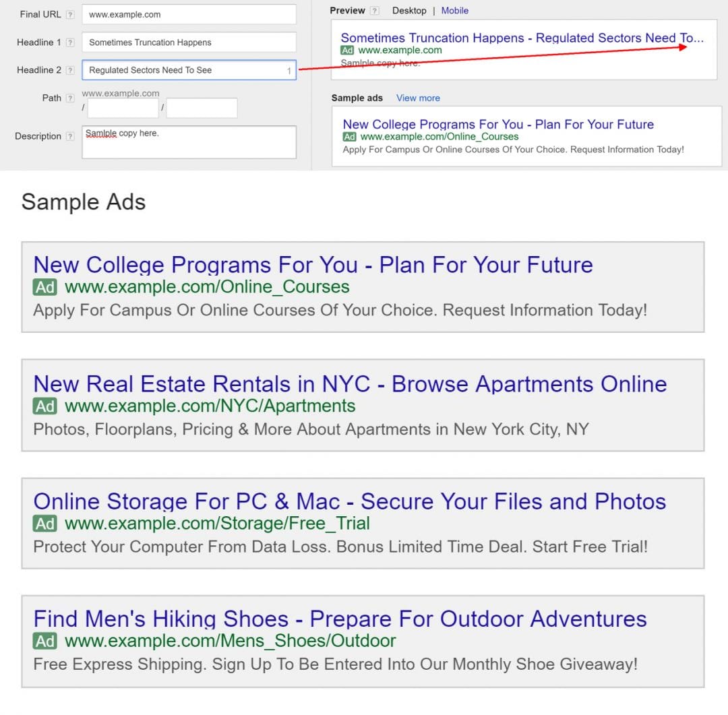Click the help icon beside Final URL

pyautogui.click(x=70, y=15)
